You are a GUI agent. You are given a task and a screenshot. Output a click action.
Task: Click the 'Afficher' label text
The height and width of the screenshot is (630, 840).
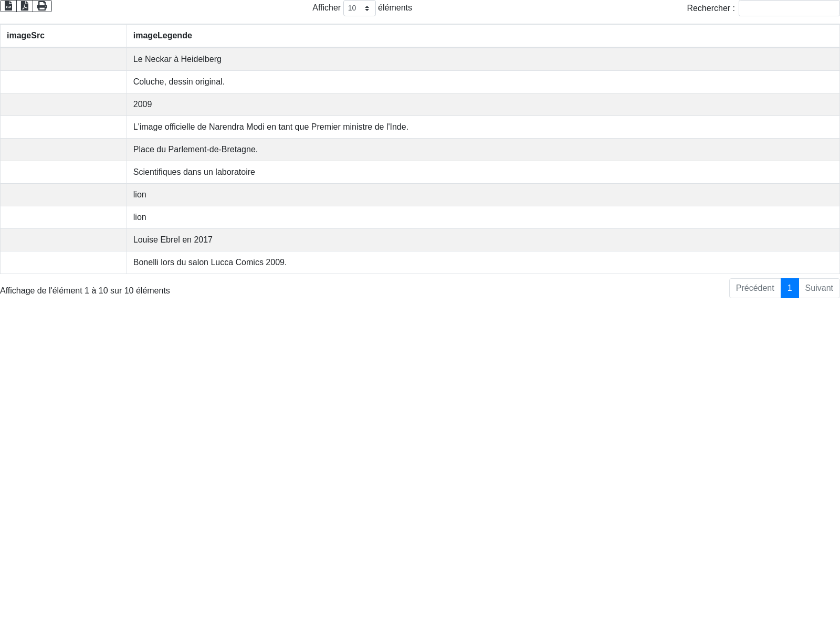tap(327, 8)
